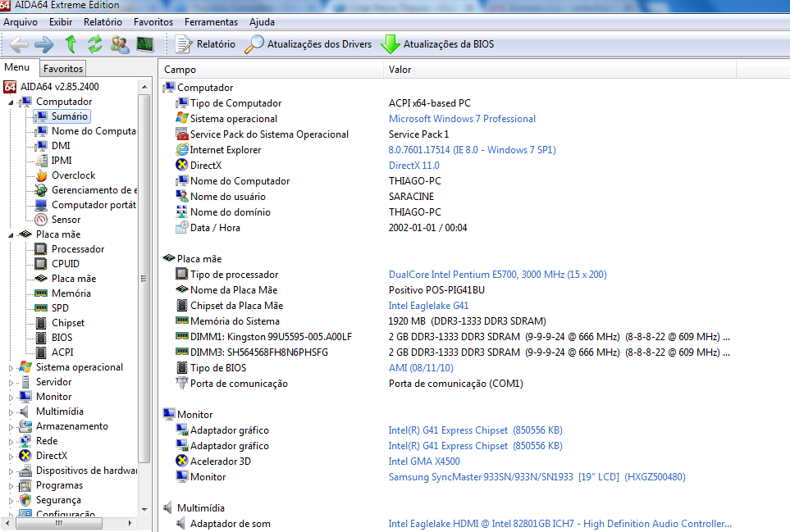790x532 pixels.
Task: Switch to the Menu tab in the side panel
Action: [x=17, y=67]
